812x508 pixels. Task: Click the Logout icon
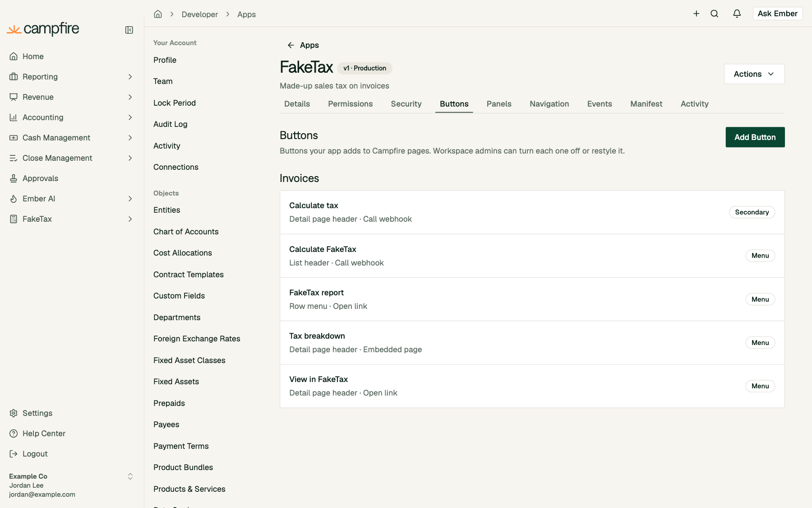14,454
